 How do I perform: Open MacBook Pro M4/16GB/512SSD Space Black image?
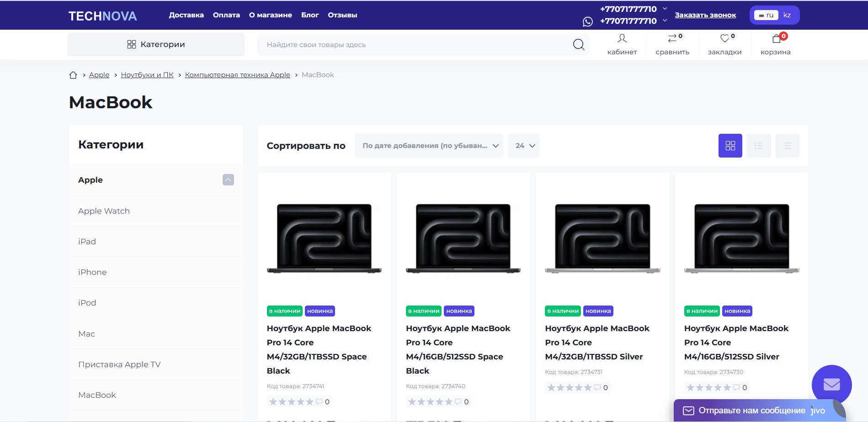tap(463, 238)
